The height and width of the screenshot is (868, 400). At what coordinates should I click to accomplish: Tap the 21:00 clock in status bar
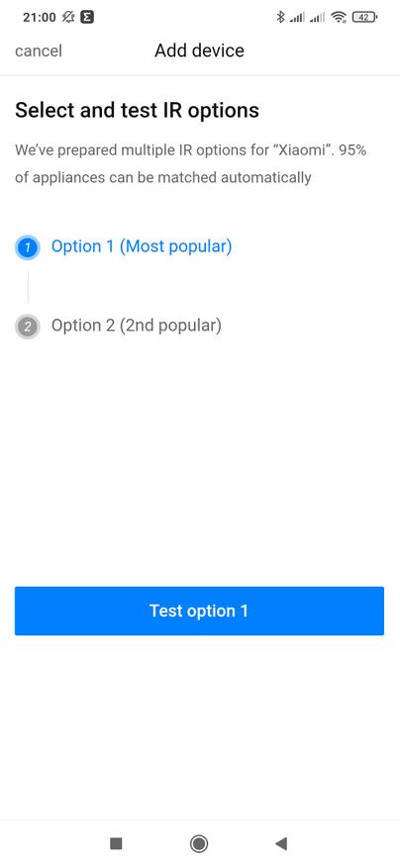pos(40,17)
